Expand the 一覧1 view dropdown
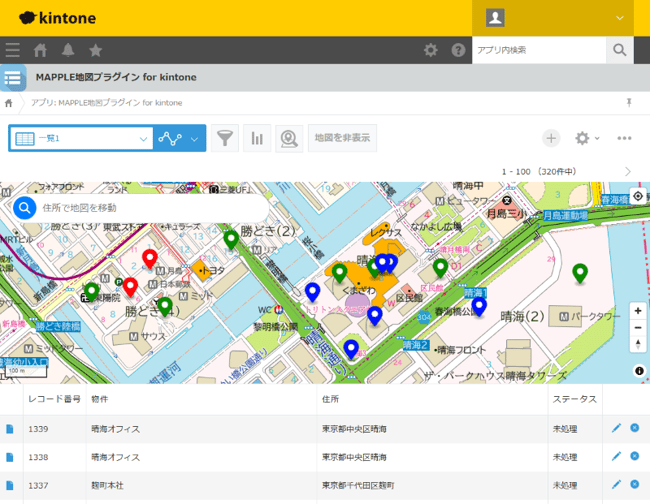 pos(143,138)
